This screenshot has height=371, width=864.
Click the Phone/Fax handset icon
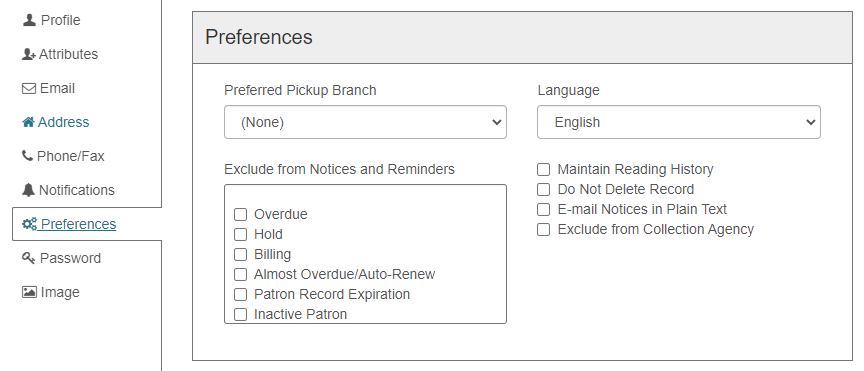click(27, 156)
